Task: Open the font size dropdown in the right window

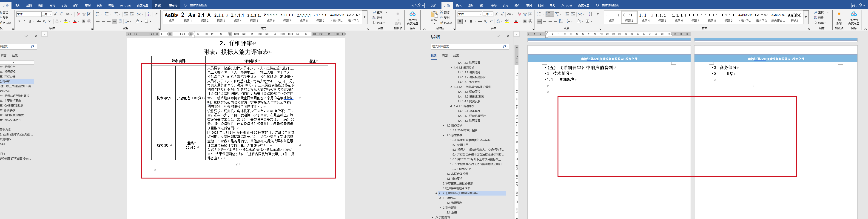Action: (x=492, y=14)
